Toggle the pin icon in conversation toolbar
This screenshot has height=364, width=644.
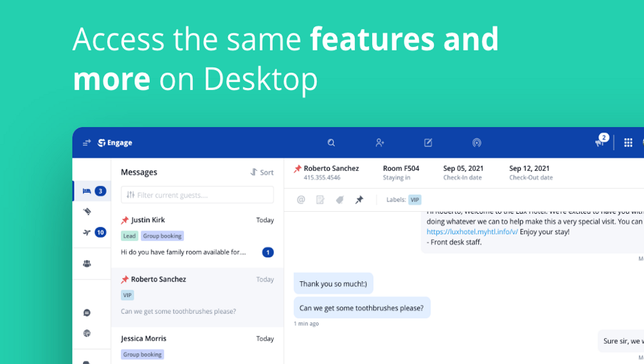click(x=359, y=200)
